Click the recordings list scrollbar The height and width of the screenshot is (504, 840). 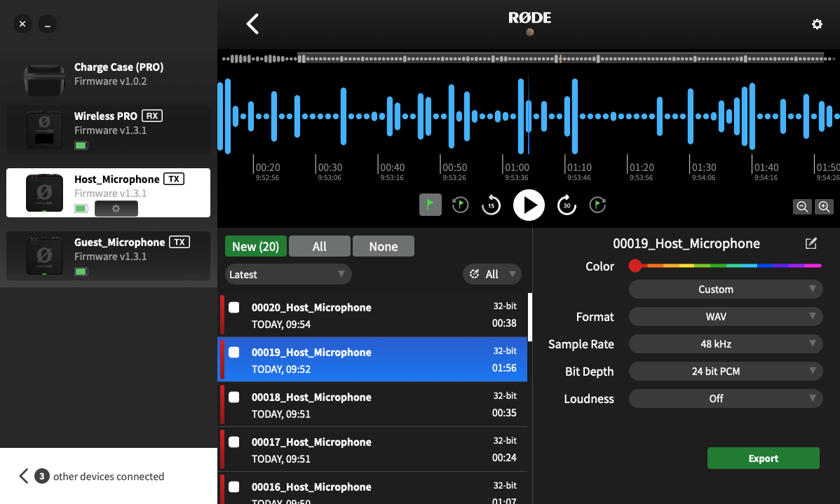click(x=530, y=317)
